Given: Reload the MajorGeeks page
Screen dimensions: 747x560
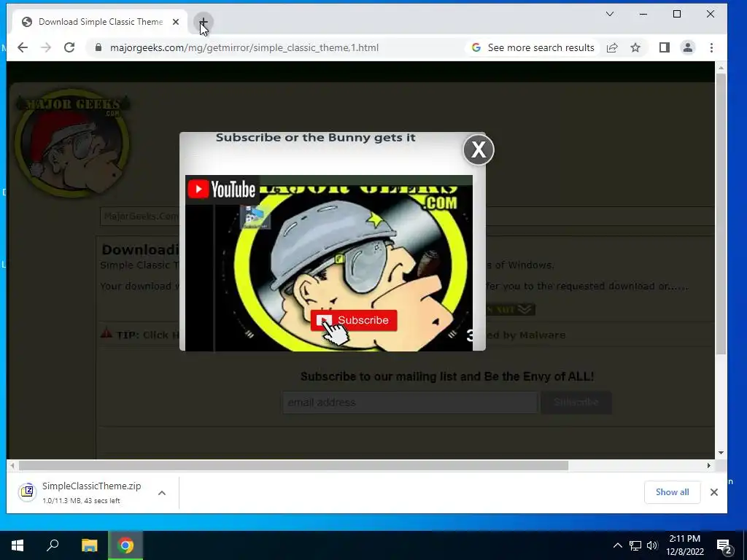Looking at the screenshot, I should click(x=69, y=47).
